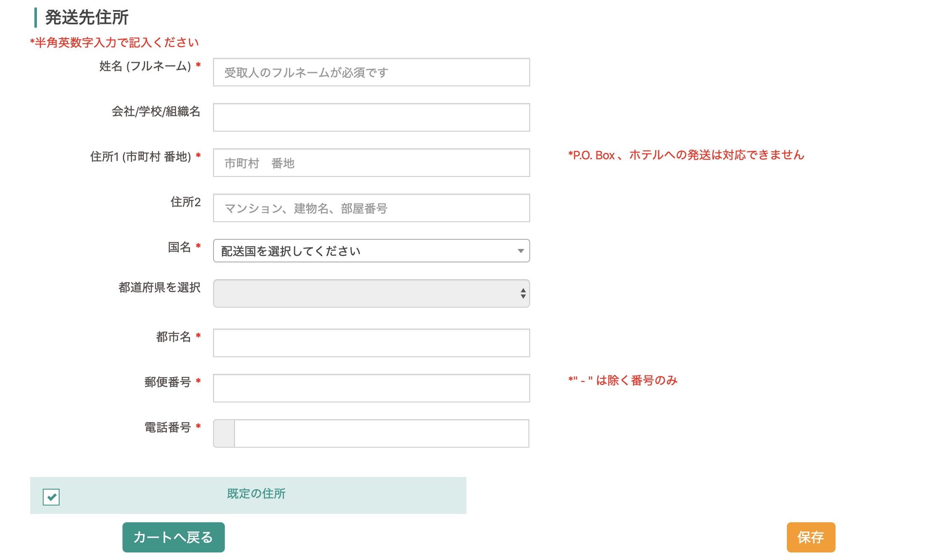Click the 姓名 full name input field
This screenshot has width=932, height=560.
point(371,73)
